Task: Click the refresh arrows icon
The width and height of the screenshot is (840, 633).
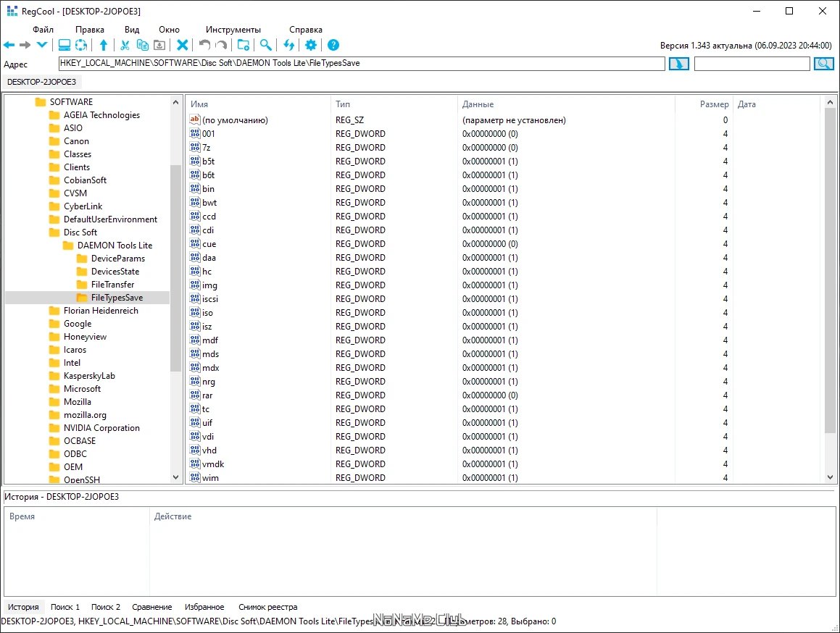Action: 288,45
